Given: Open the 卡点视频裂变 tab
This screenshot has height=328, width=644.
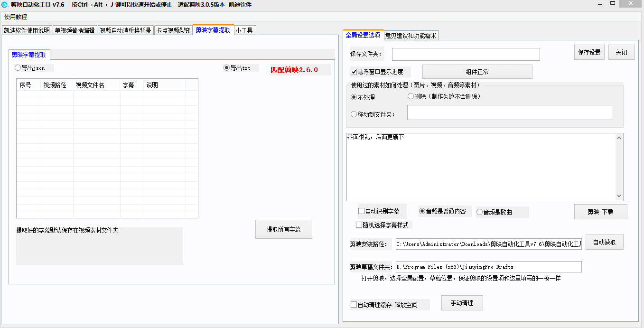Looking at the screenshot, I should 173,30.
